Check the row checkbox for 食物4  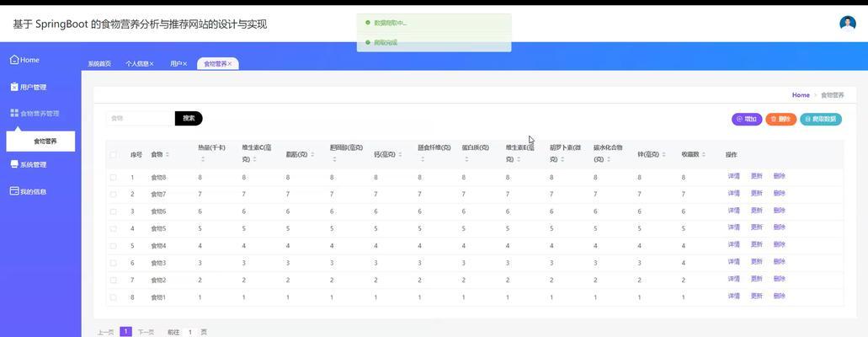113,245
